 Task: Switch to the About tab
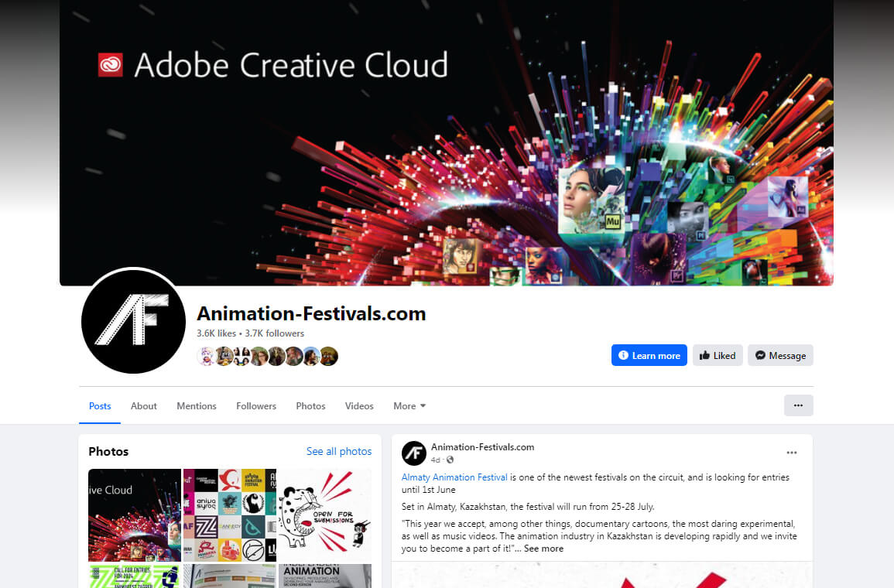point(144,405)
